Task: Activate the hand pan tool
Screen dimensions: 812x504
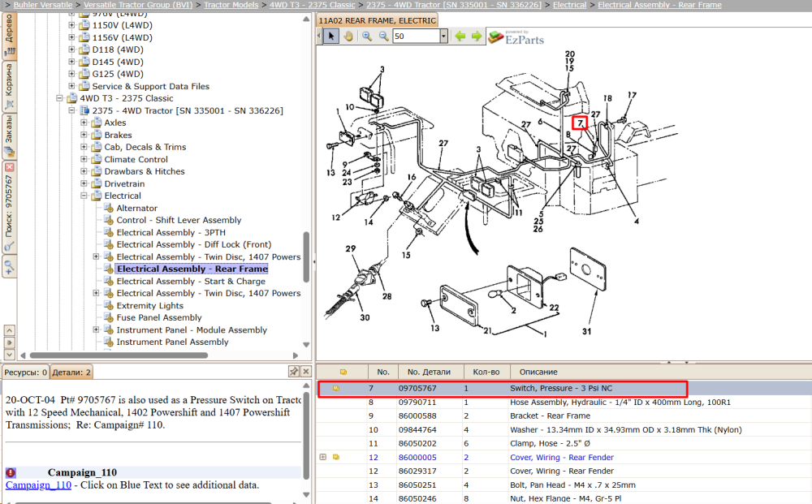Action: 348,37
